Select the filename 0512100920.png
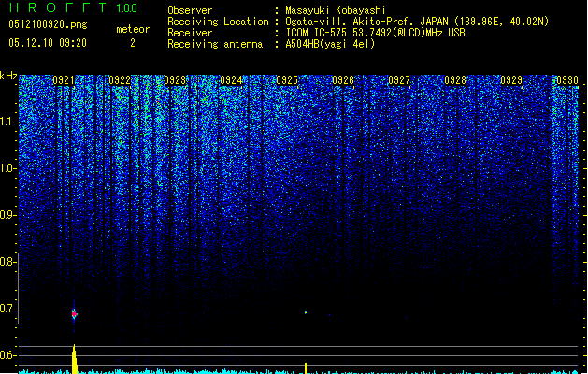This screenshot has width=588, height=374. (x=48, y=24)
